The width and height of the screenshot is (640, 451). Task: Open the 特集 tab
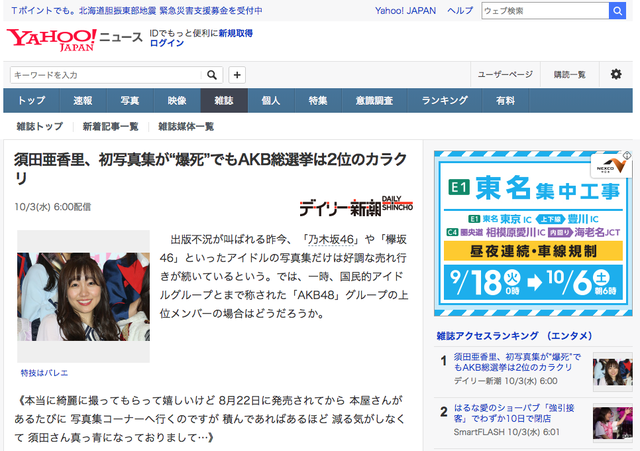(x=318, y=100)
